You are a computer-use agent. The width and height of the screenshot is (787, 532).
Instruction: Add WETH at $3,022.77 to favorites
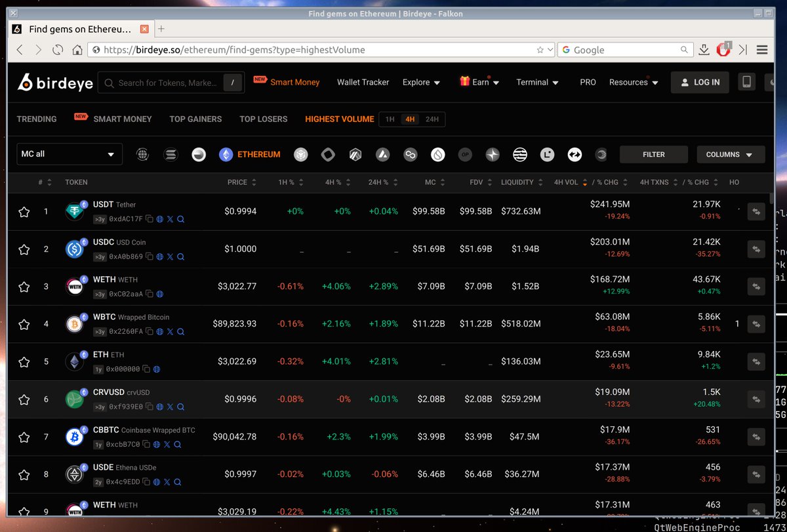(x=24, y=287)
